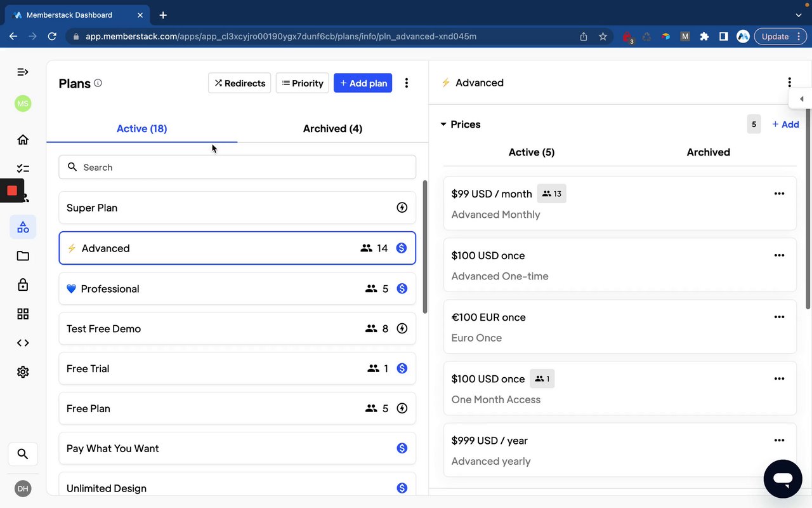Image resolution: width=812 pixels, height=508 pixels.
Task: Select the Free Trial plan
Action: click(237, 368)
